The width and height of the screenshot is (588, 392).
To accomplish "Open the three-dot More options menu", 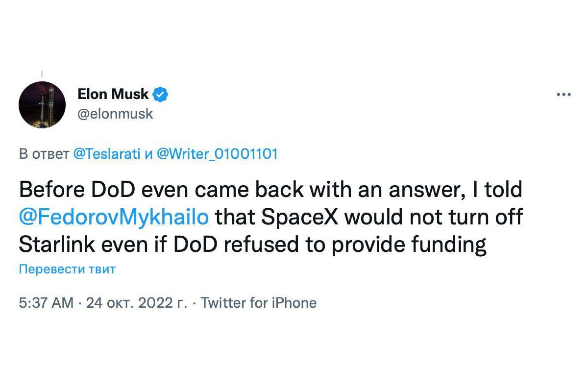I will [564, 95].
